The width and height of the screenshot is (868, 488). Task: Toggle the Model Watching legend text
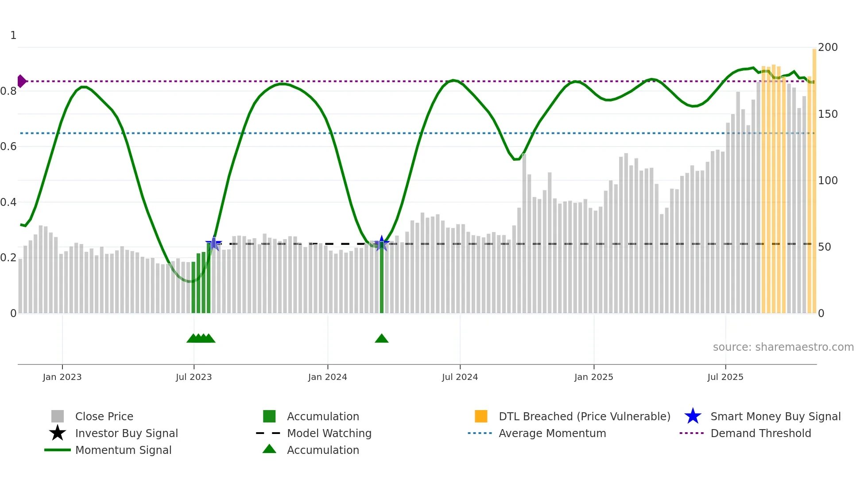tap(329, 433)
